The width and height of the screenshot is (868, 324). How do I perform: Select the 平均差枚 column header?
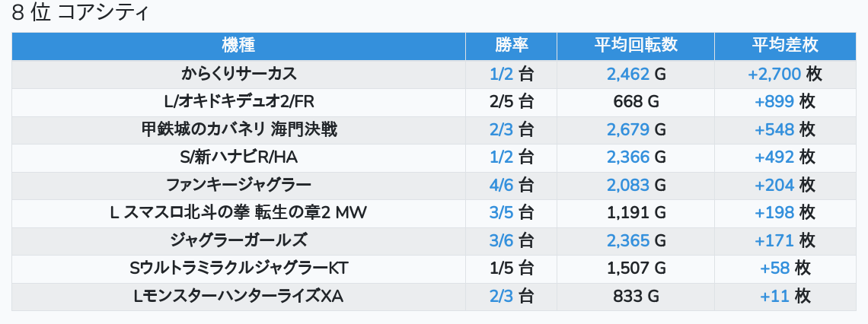pos(785,46)
